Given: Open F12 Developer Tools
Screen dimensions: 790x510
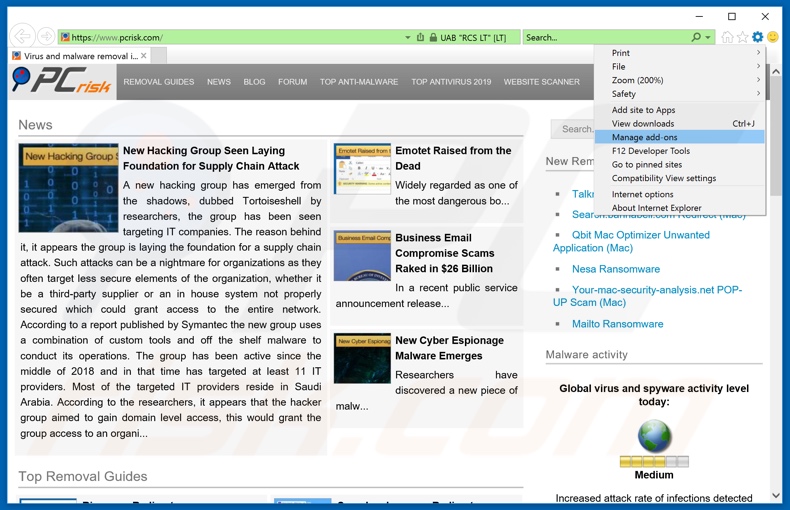Looking at the screenshot, I should [x=680, y=151].
